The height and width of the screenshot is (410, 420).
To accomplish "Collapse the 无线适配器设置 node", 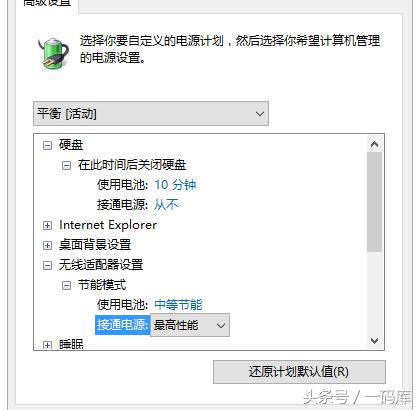I will pos(47,266).
